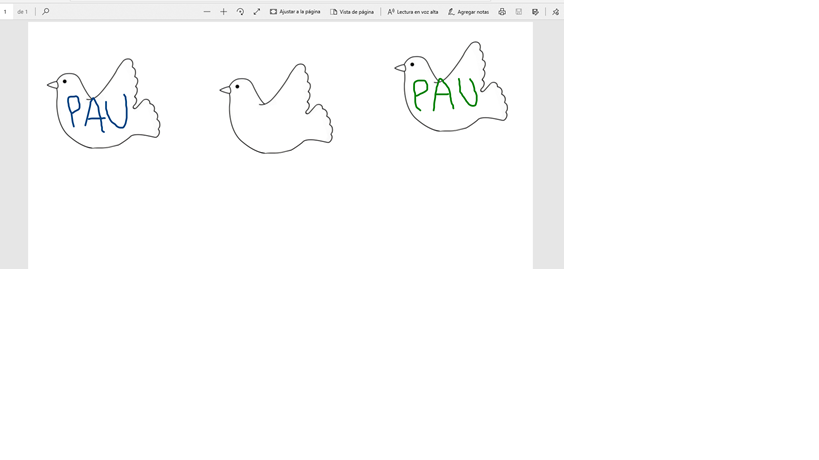Click the blank middle dove drawing

point(275,110)
